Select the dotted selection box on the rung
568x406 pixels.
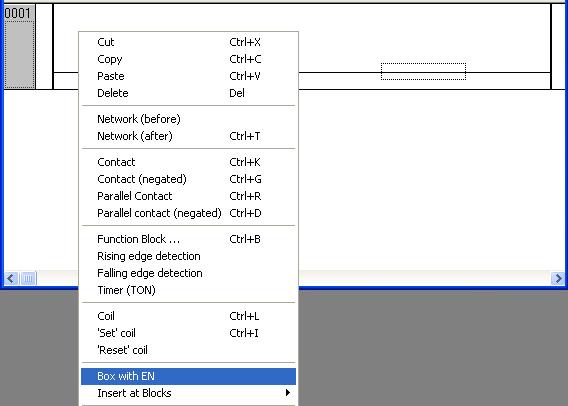click(x=423, y=71)
